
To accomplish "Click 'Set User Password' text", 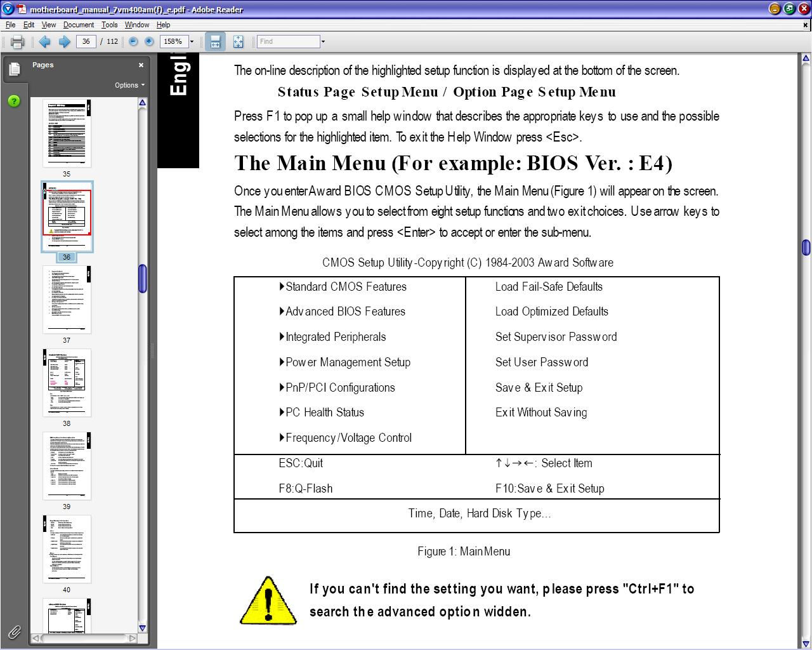I will click(x=542, y=362).
